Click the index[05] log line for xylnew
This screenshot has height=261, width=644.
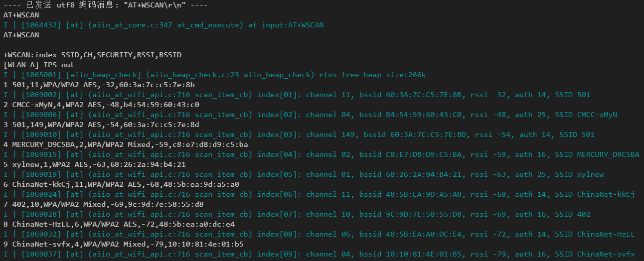[304, 174]
